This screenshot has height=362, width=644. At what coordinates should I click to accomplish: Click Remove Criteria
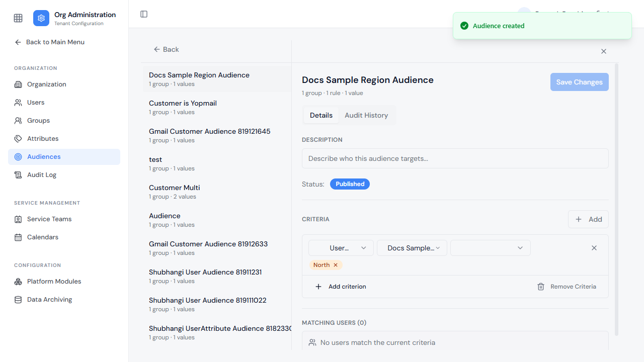[567, 287]
